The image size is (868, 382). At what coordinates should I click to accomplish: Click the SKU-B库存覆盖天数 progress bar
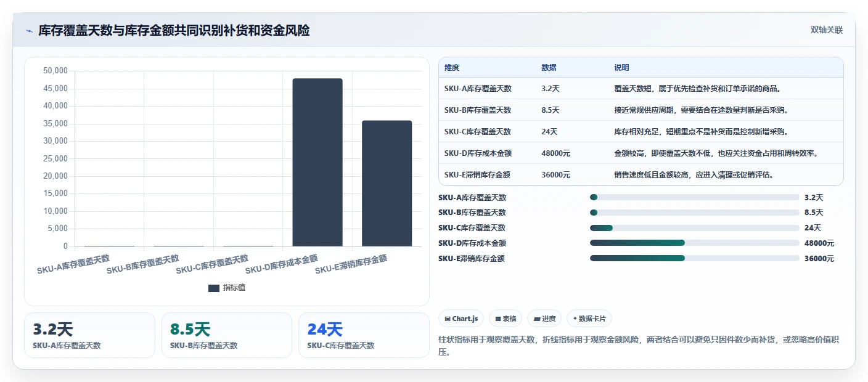tap(694, 213)
